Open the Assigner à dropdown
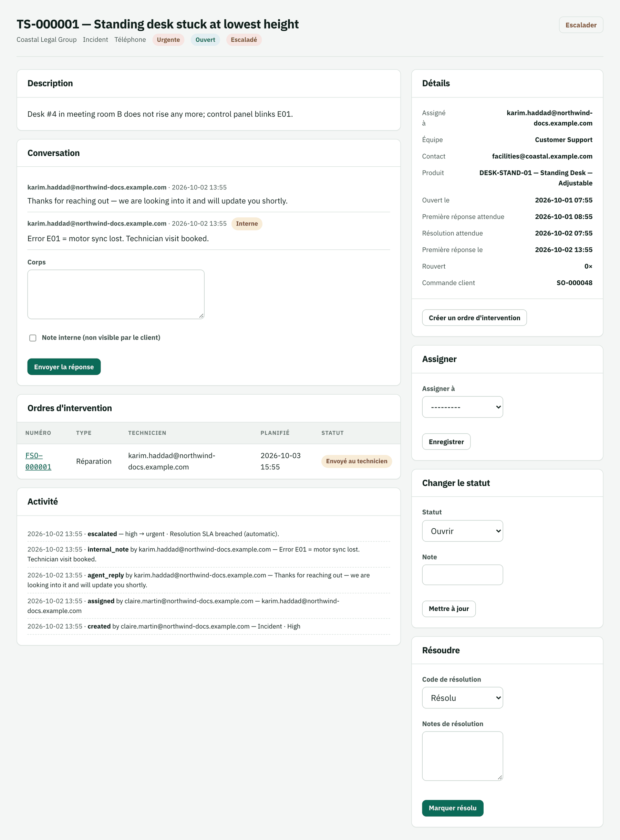Viewport: 620px width, 840px height. coord(462,407)
